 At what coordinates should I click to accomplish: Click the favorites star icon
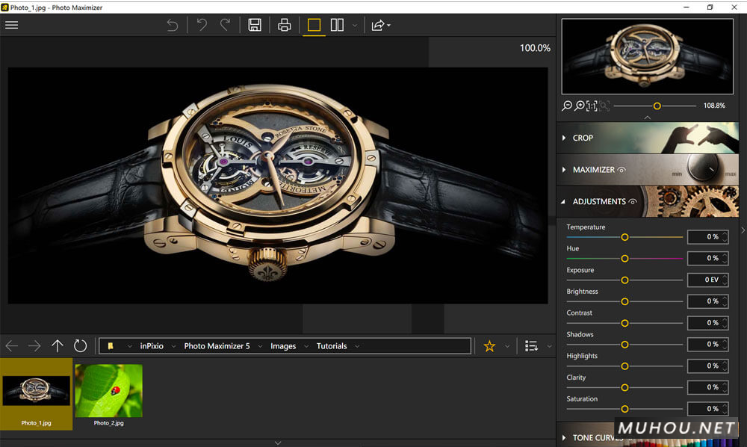[489, 346]
